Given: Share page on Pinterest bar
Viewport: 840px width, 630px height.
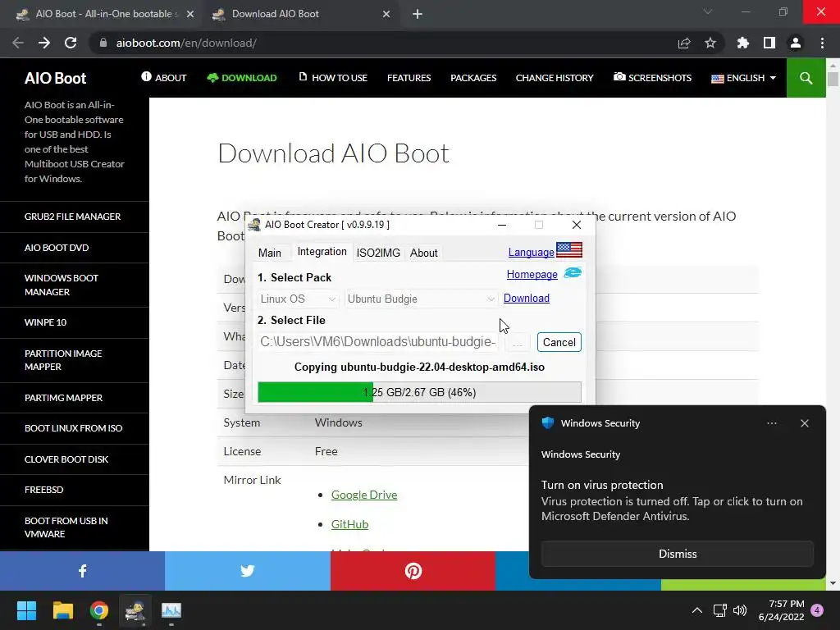Looking at the screenshot, I should pyautogui.click(x=413, y=571).
